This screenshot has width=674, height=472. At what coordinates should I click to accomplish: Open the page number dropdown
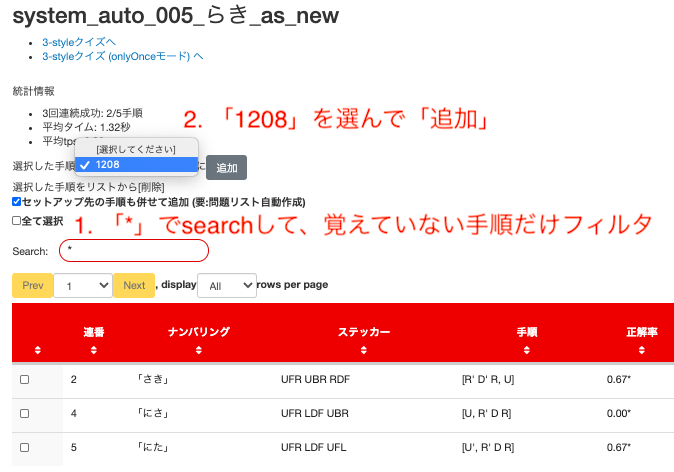(83, 285)
